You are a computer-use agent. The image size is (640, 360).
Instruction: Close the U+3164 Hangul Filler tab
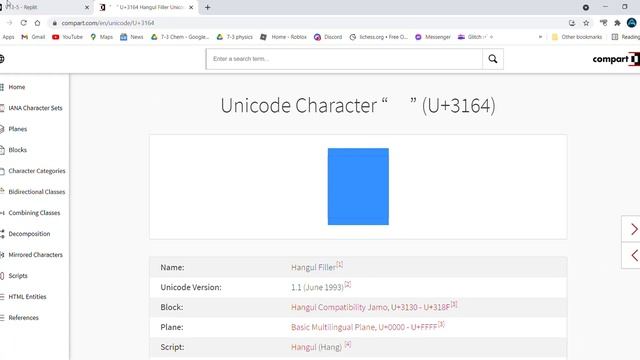coord(191,7)
